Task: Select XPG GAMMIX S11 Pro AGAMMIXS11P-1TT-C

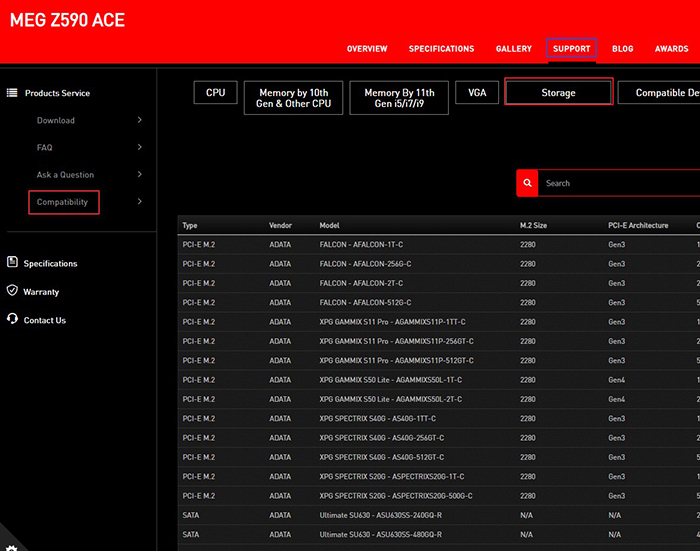Action: point(392,322)
